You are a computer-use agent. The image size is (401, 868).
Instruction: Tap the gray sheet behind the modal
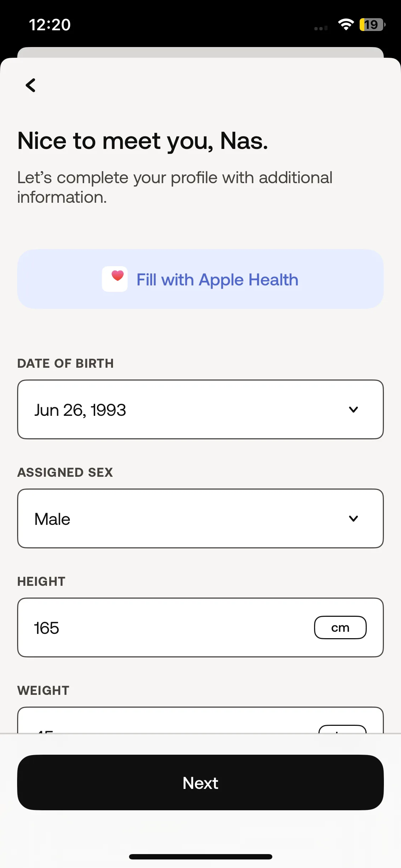[200, 52]
